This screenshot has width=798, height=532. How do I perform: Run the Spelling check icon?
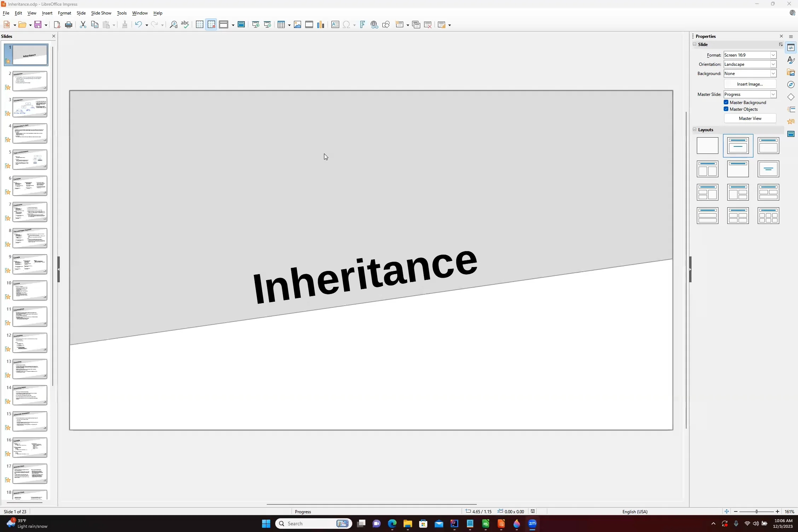pos(185,24)
